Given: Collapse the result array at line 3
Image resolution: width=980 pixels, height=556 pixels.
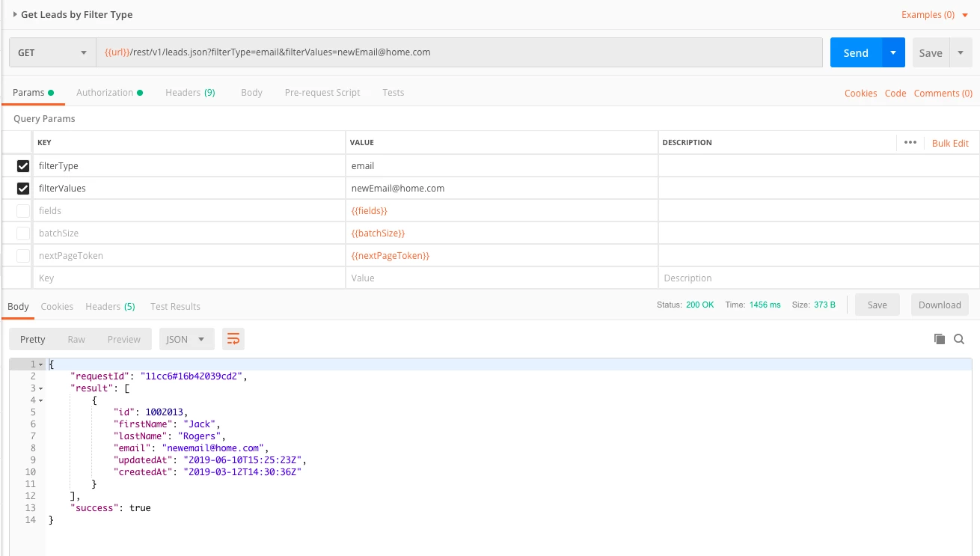Looking at the screenshot, I should click(41, 388).
